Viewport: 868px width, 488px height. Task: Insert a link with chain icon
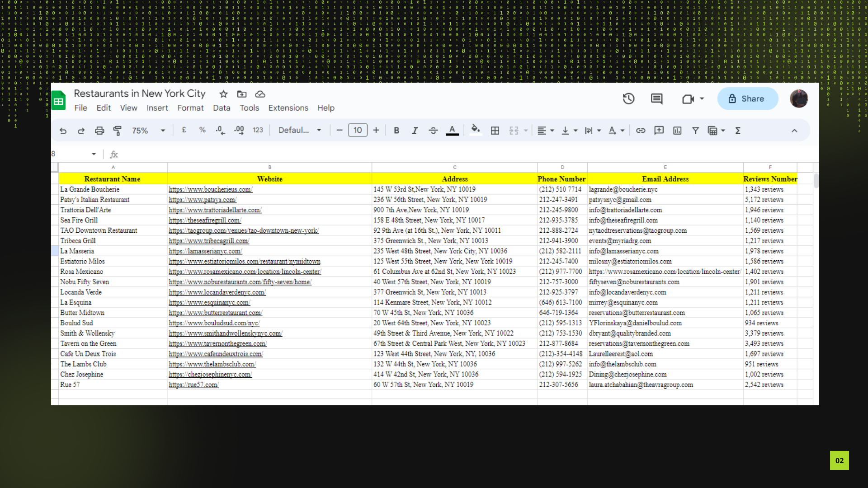click(641, 131)
